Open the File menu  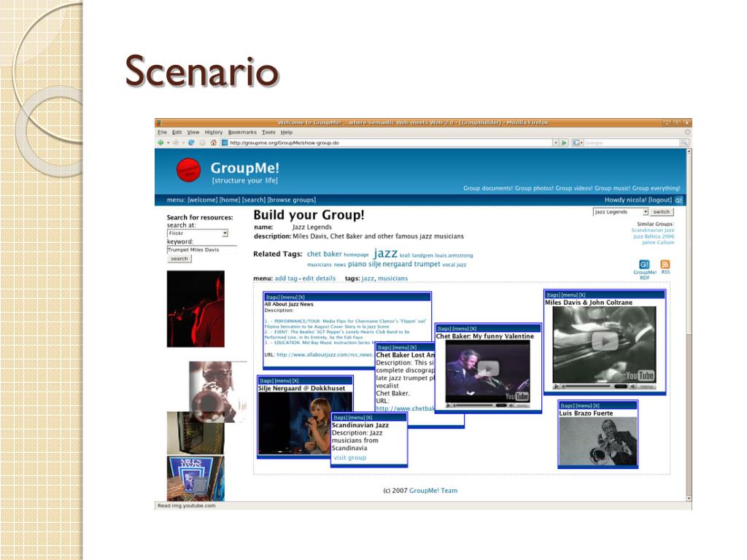163,133
